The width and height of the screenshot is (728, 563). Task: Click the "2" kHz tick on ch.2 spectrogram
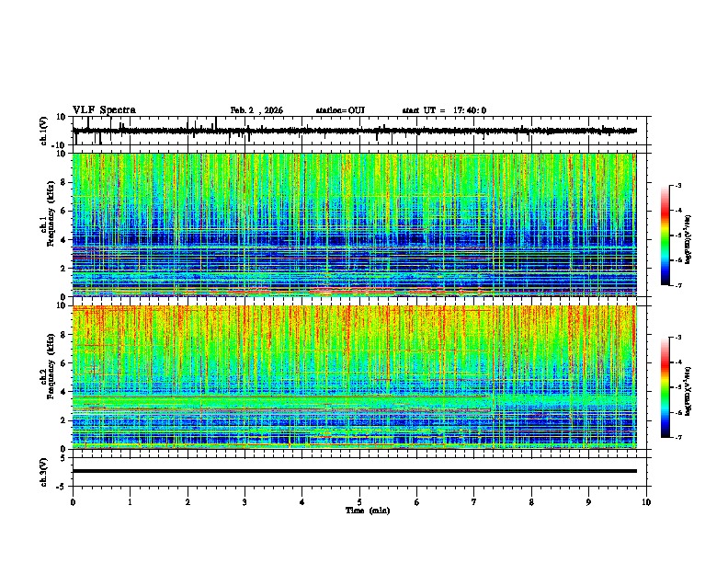[x=63, y=420]
